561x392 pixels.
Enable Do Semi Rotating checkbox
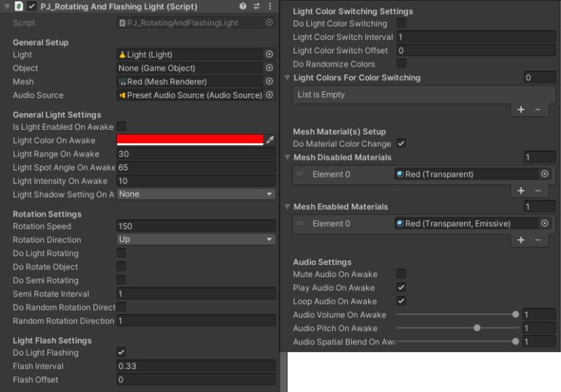click(121, 280)
